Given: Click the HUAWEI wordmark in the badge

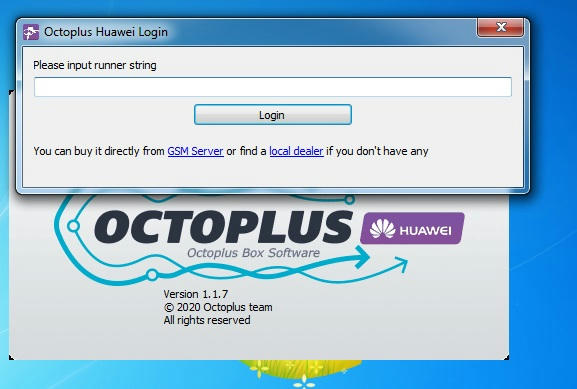Looking at the screenshot, I should pyautogui.click(x=425, y=231).
